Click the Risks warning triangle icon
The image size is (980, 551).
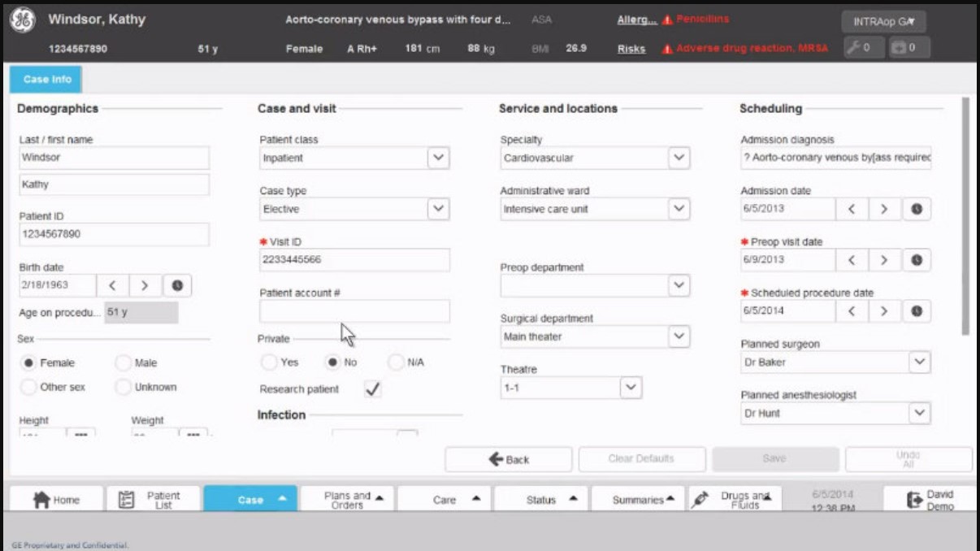coord(667,49)
